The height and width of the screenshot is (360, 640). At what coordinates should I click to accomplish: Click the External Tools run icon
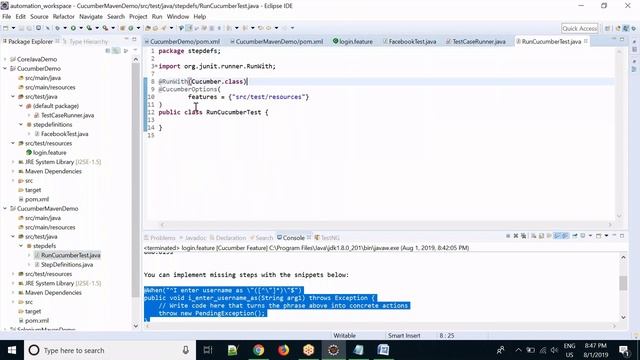[105, 28]
